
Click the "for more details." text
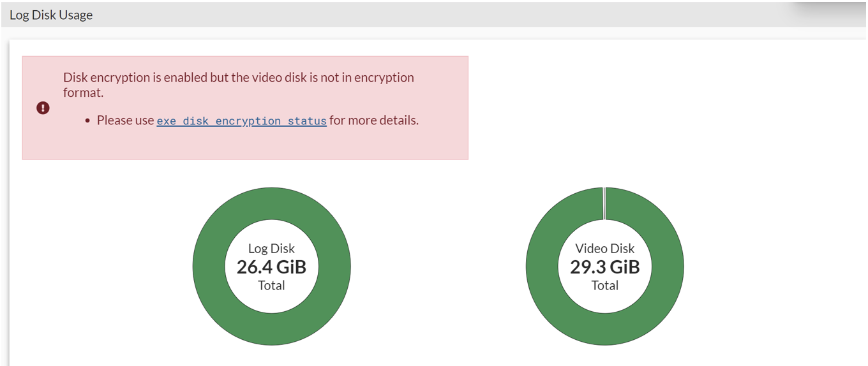coord(374,120)
